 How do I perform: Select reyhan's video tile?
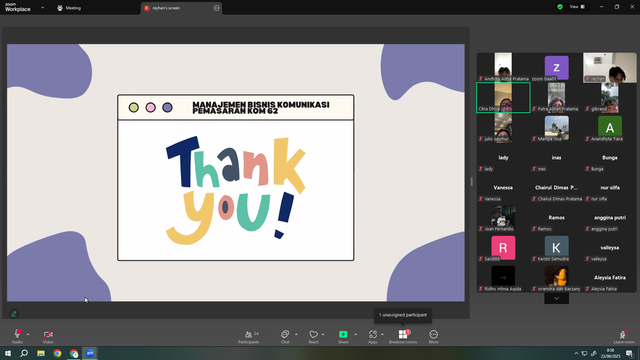click(610, 67)
